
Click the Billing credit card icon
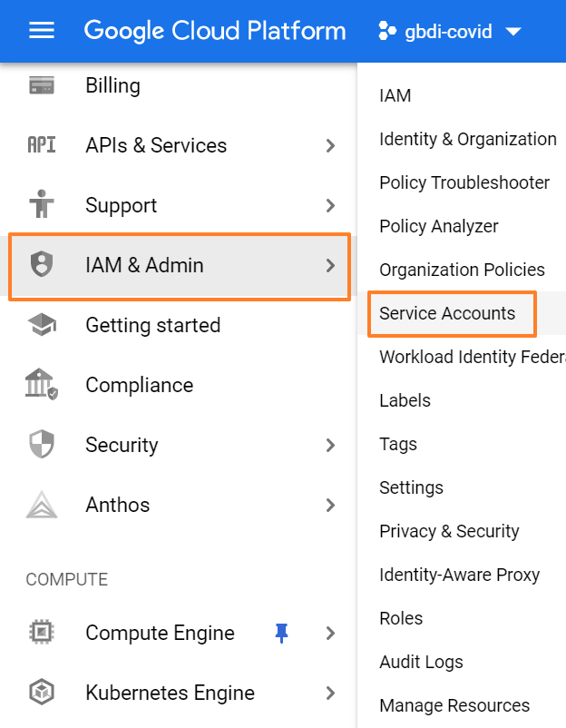point(42,86)
